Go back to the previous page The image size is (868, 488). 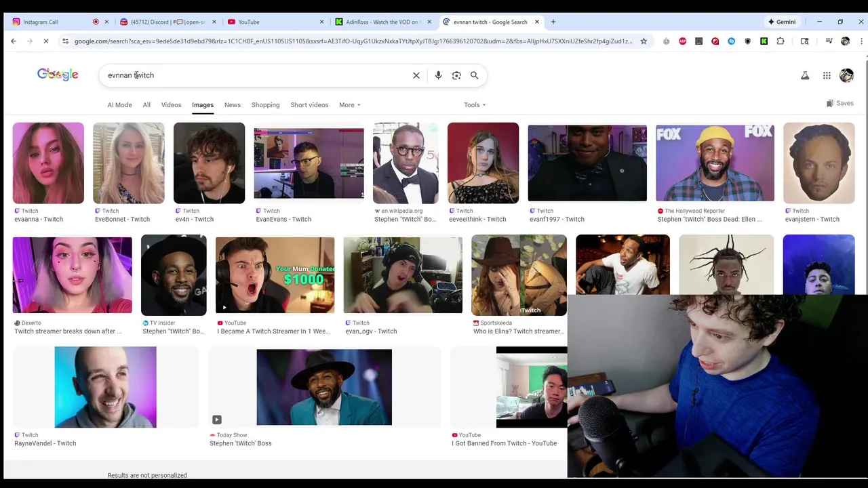(14, 41)
